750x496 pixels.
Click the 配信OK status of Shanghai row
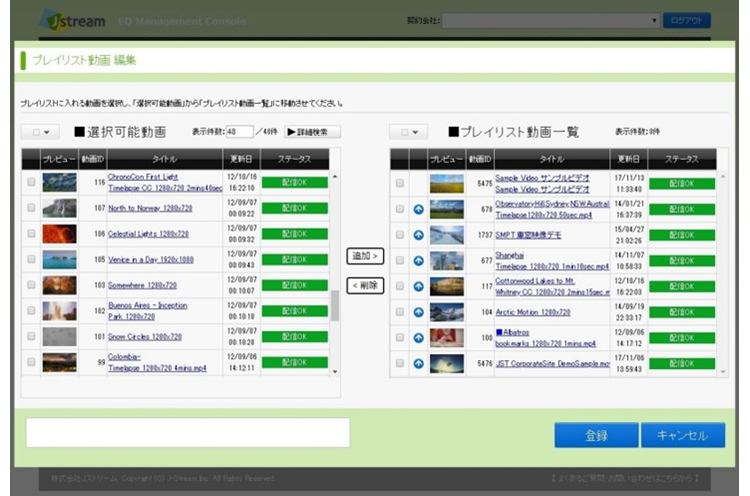pyautogui.click(x=682, y=261)
